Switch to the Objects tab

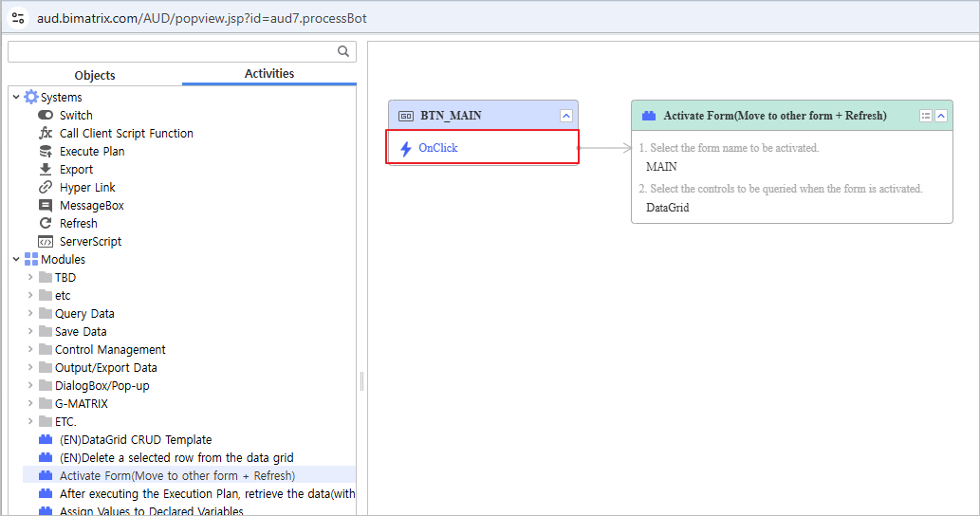point(95,75)
